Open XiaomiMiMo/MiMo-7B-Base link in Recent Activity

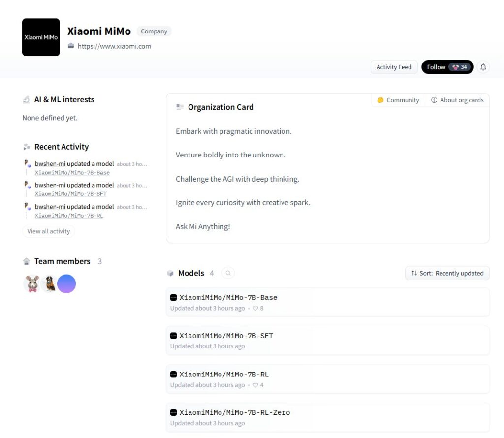tap(72, 173)
